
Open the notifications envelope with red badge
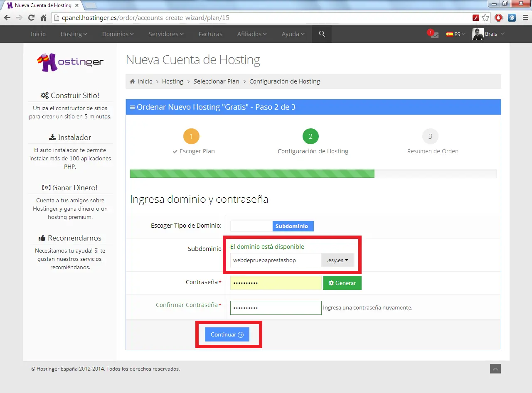(433, 34)
